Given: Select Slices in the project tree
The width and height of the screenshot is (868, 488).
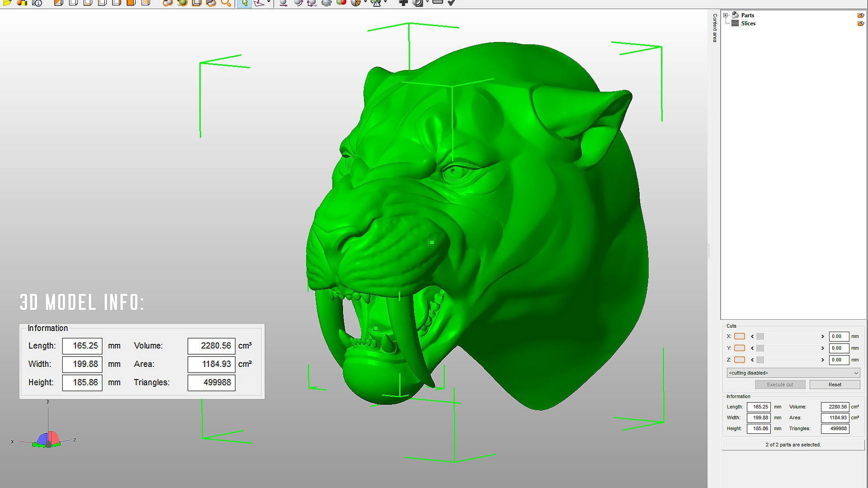Looking at the screenshot, I should tap(748, 23).
